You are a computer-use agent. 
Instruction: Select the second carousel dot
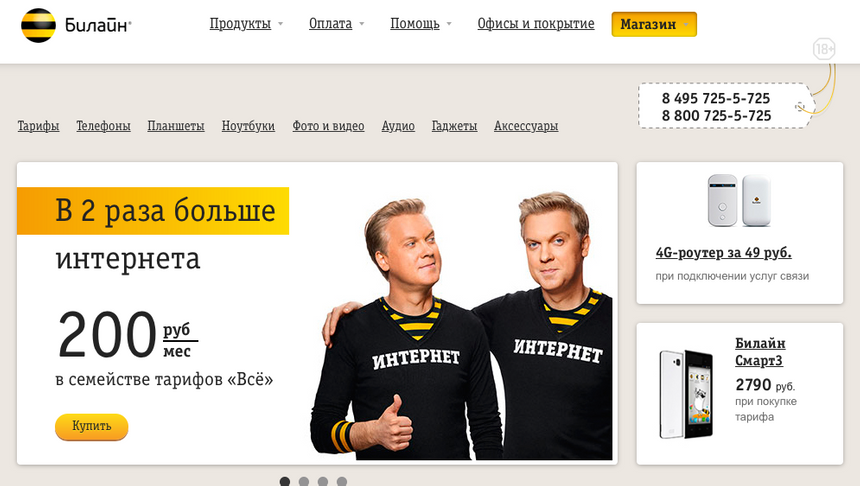click(x=304, y=481)
